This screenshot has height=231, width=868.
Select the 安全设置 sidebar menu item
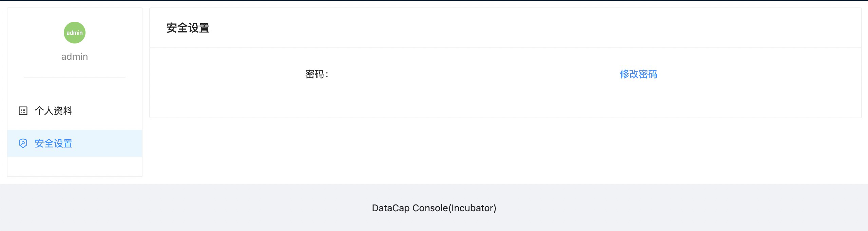(54, 143)
